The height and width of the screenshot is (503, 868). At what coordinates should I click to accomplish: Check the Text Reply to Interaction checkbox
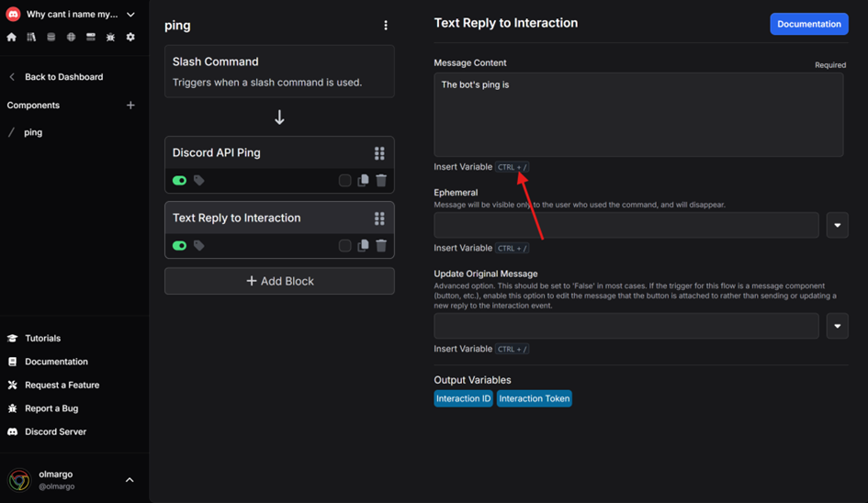(344, 246)
